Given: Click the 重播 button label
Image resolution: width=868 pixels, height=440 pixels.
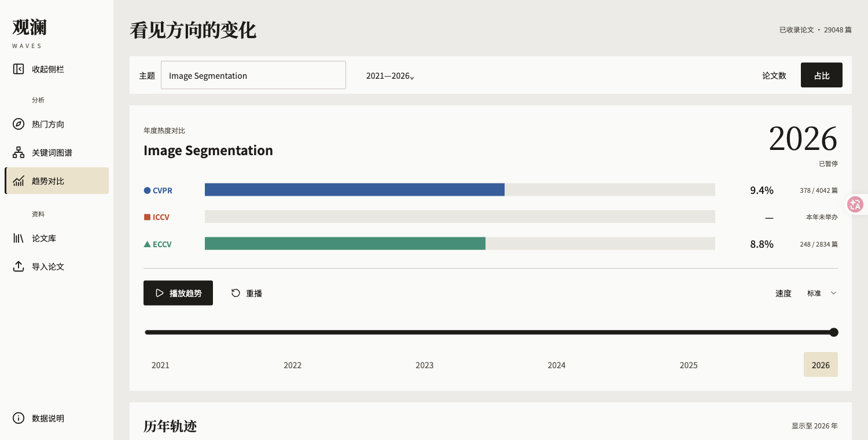Looking at the screenshot, I should point(254,294).
